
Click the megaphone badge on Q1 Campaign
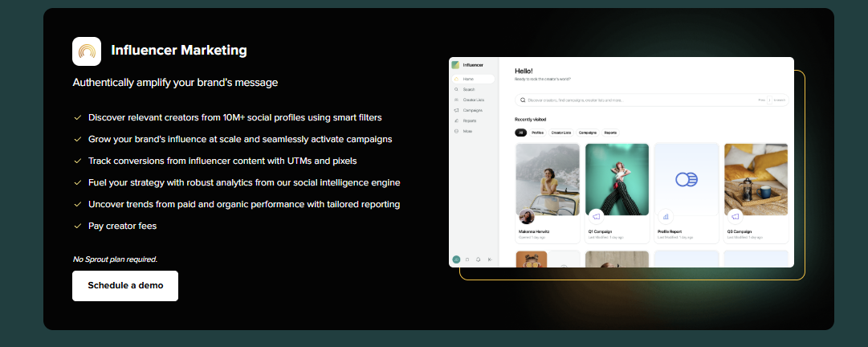(596, 216)
